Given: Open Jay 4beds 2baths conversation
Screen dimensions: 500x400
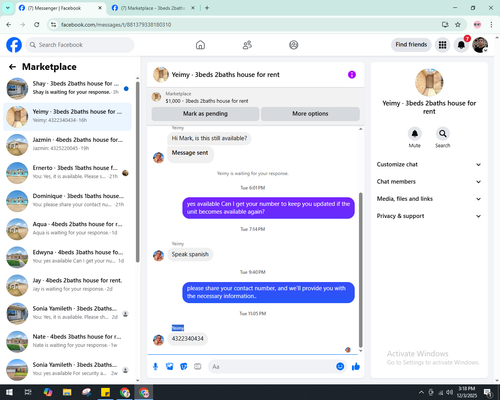Looking at the screenshot, I should pyautogui.click(x=68, y=285).
